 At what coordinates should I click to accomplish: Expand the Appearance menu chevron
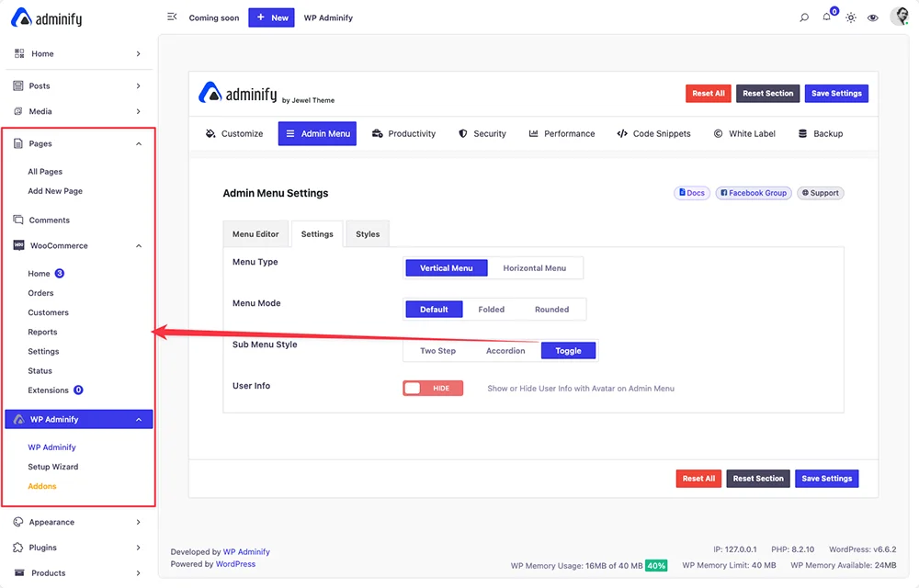[x=139, y=522]
